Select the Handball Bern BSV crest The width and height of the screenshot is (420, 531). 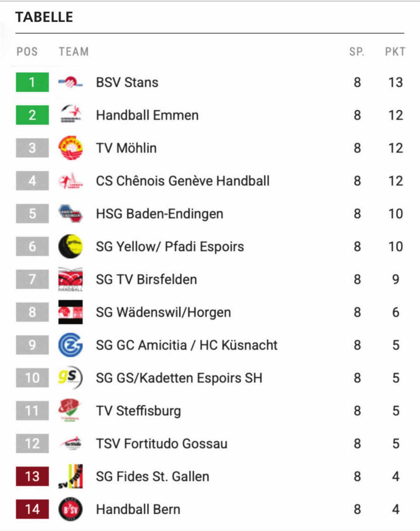coord(70,509)
